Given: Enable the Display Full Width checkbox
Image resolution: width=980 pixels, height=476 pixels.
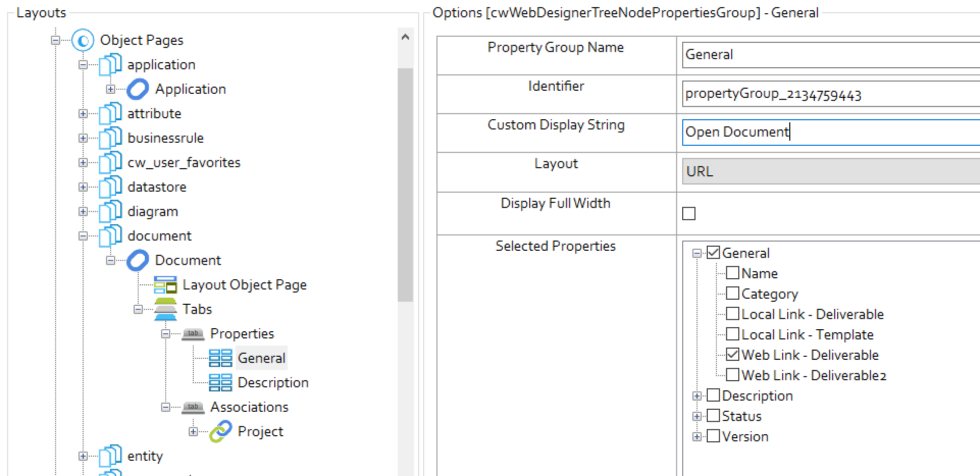Looking at the screenshot, I should (689, 214).
